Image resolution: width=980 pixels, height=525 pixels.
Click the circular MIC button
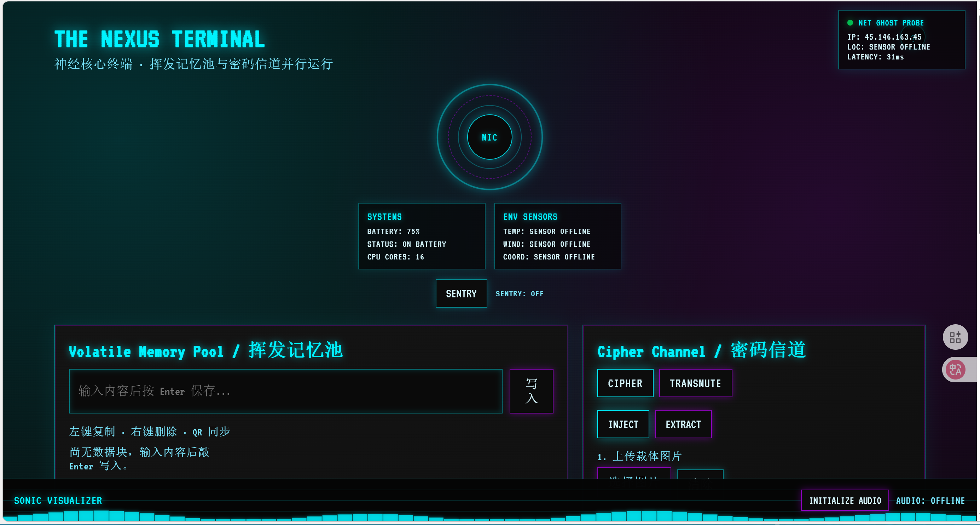click(x=489, y=137)
